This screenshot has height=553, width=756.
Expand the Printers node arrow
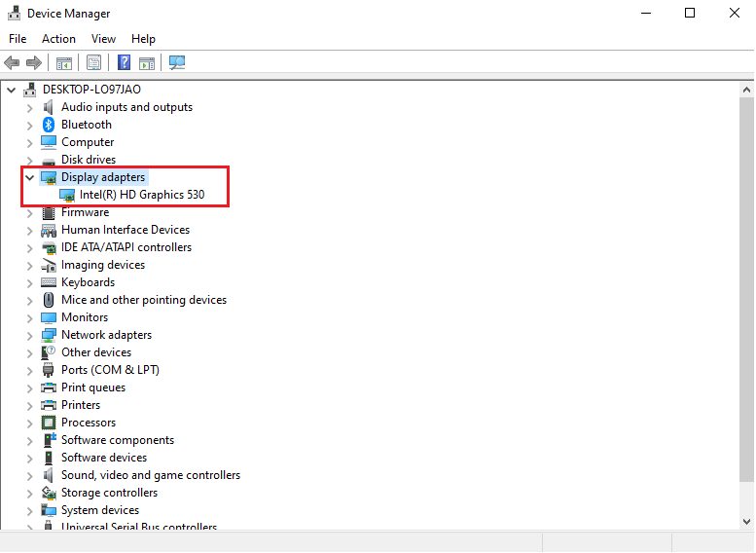click(30, 405)
